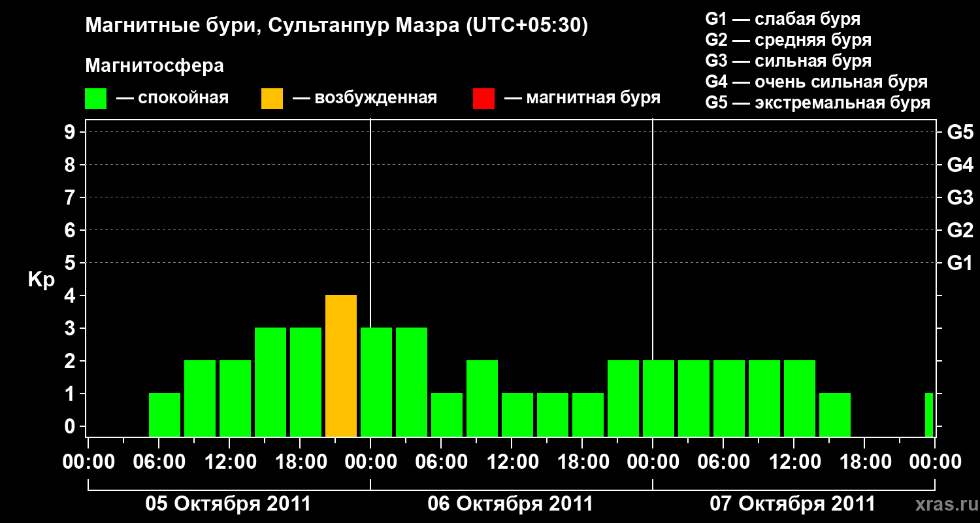Click the 'Магнитосфера' heading
980x523 pixels.
click(x=155, y=66)
